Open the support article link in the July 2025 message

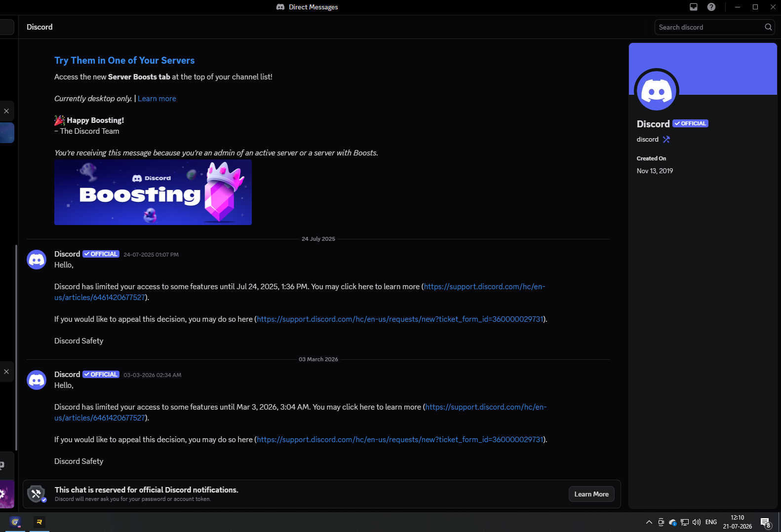[300, 292]
